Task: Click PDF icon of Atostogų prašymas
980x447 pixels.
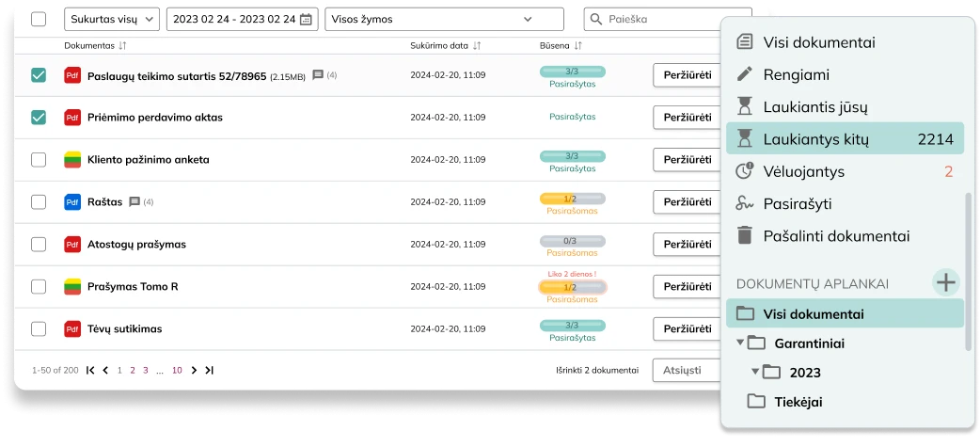Action: (72, 245)
